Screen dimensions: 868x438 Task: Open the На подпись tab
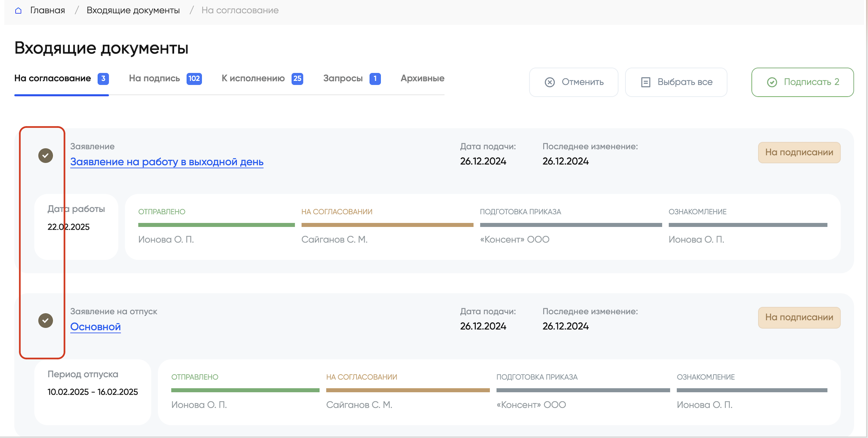tap(154, 78)
